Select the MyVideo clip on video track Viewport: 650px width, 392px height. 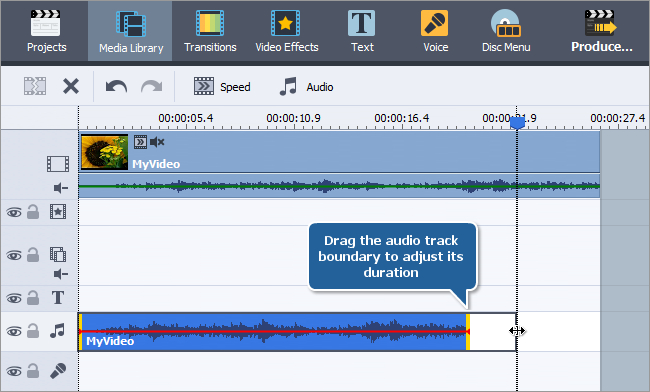pyautogui.click(x=339, y=152)
